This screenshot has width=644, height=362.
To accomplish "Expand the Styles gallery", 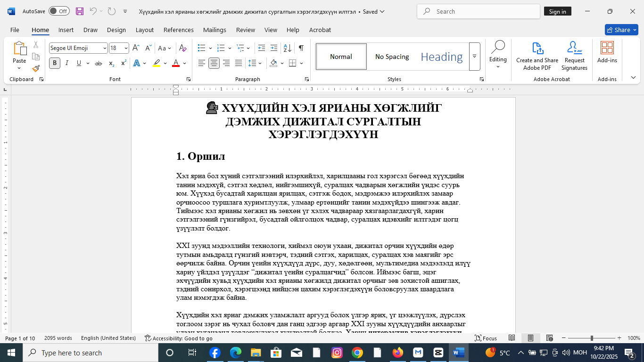I will [475, 57].
